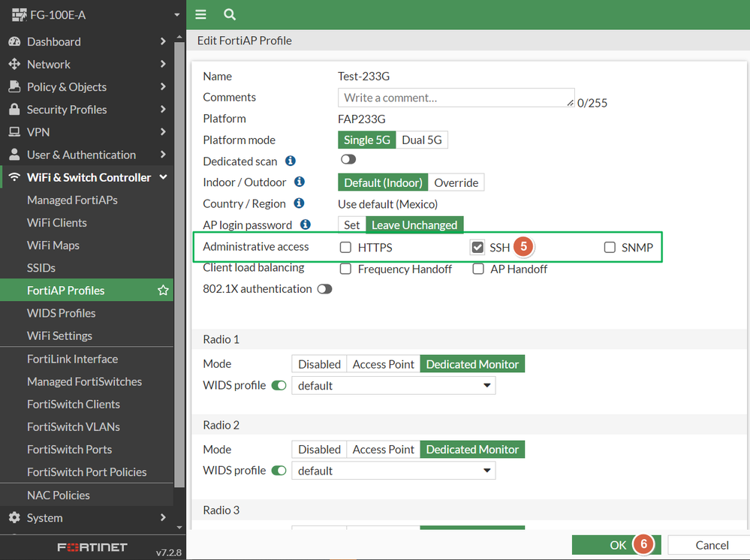The image size is (750, 560).
Task: Click the Comments text field
Action: [456, 98]
